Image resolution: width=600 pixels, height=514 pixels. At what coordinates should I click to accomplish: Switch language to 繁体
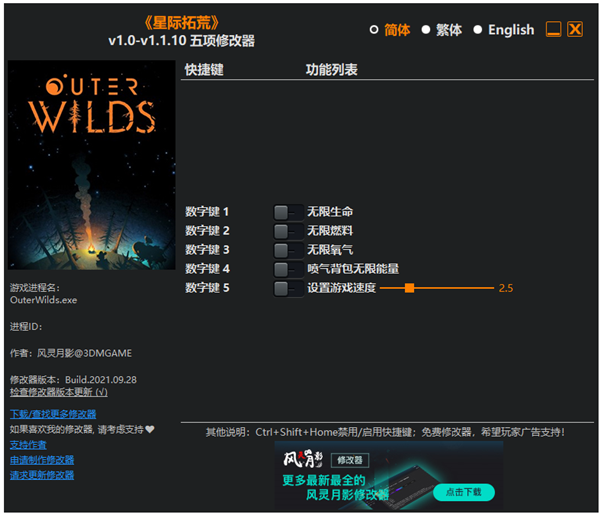pyautogui.click(x=426, y=30)
